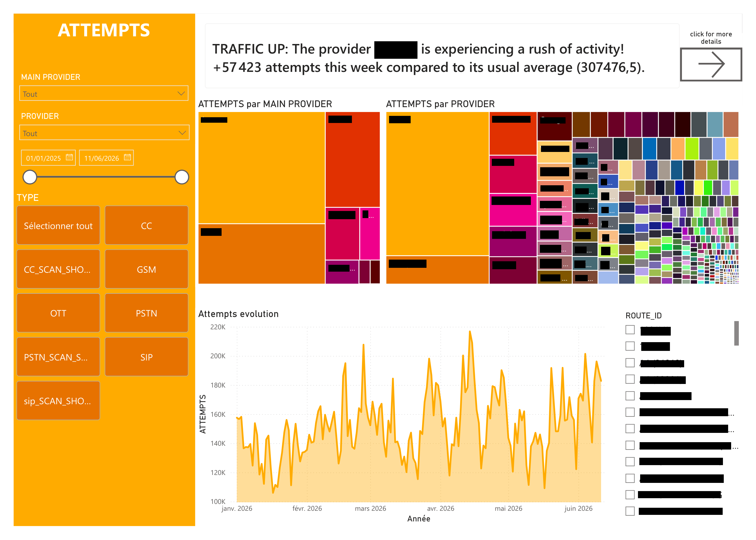Click the TRAFFIC UP alert message card

[x=442, y=56]
